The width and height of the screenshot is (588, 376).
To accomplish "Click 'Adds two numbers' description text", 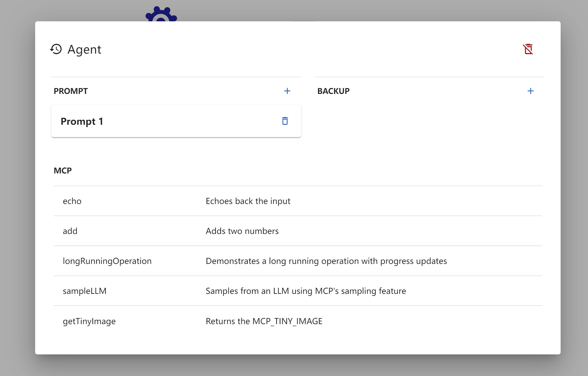I will coord(242,231).
